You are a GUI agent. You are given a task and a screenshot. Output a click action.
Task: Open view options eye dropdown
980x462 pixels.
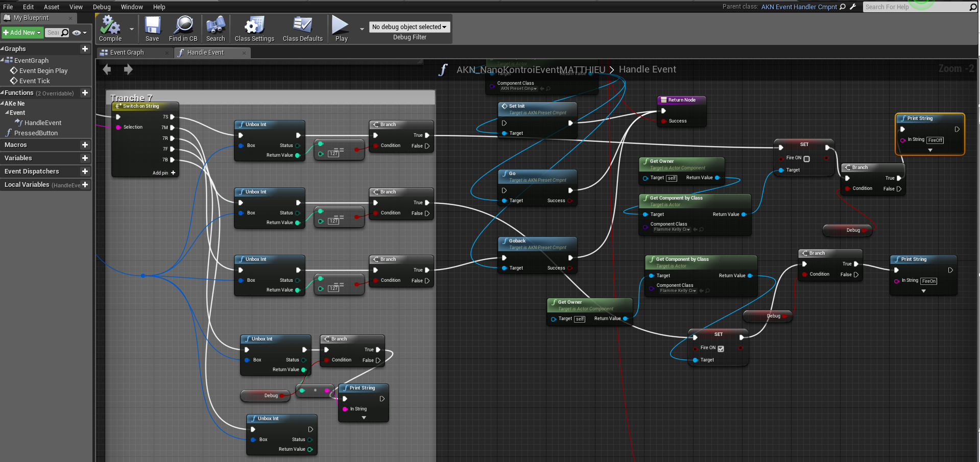79,33
